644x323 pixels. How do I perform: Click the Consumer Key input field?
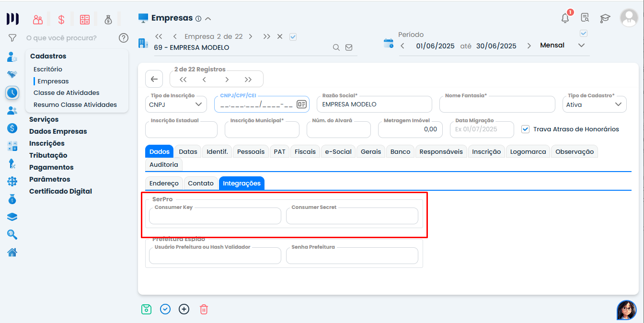click(x=215, y=216)
